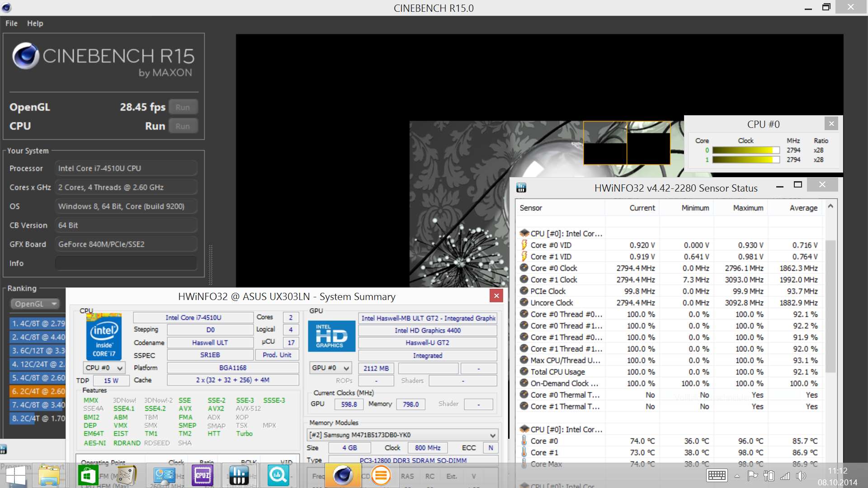Viewport: 868px width, 488px height.
Task: Click the Windows Start button
Action: (16, 476)
